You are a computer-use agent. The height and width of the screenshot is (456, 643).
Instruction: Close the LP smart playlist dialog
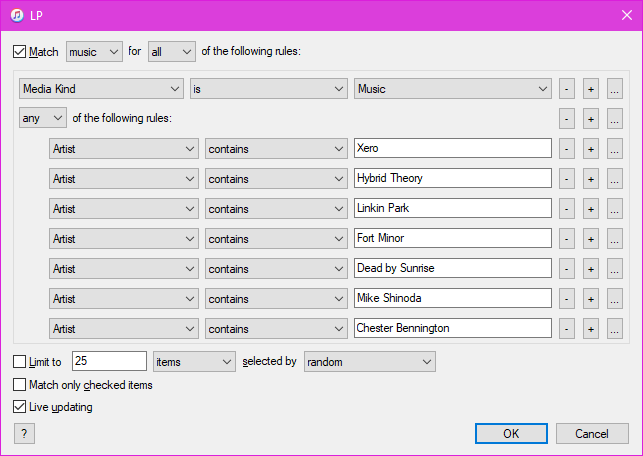coord(627,16)
